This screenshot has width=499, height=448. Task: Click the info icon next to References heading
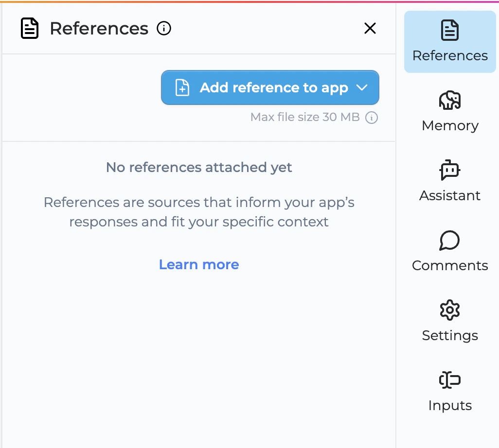point(164,28)
